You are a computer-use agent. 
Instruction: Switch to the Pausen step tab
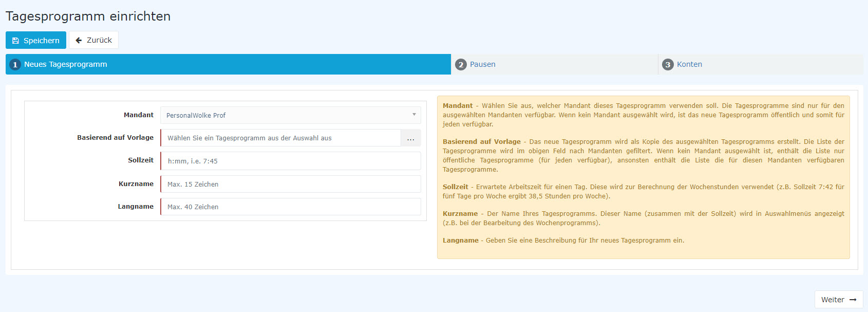tap(482, 64)
